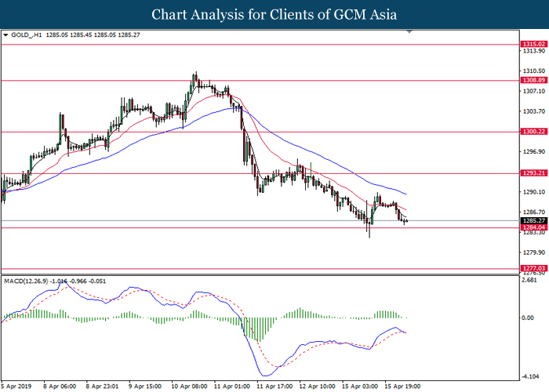
Task: Select the 1308.89 resistance level tag
Action: pos(533,80)
